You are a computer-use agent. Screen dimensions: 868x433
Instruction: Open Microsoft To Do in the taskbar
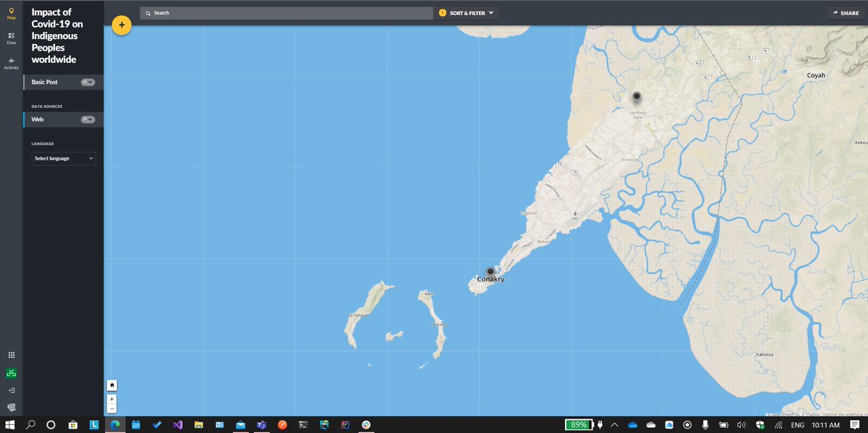click(157, 425)
